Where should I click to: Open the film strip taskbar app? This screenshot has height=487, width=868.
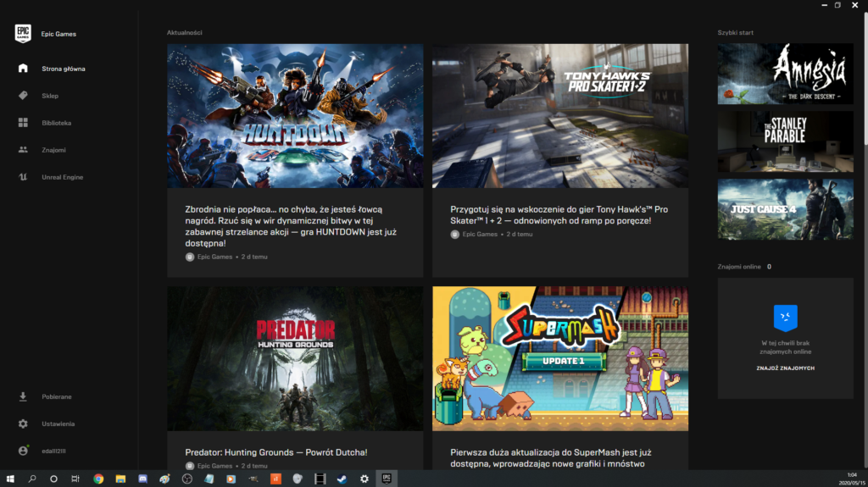click(320, 479)
